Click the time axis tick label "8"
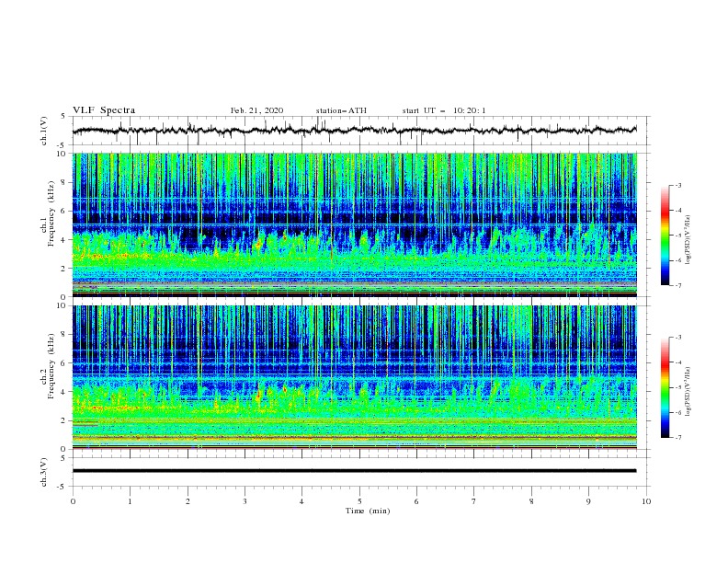The width and height of the screenshot is (728, 563). [531, 501]
